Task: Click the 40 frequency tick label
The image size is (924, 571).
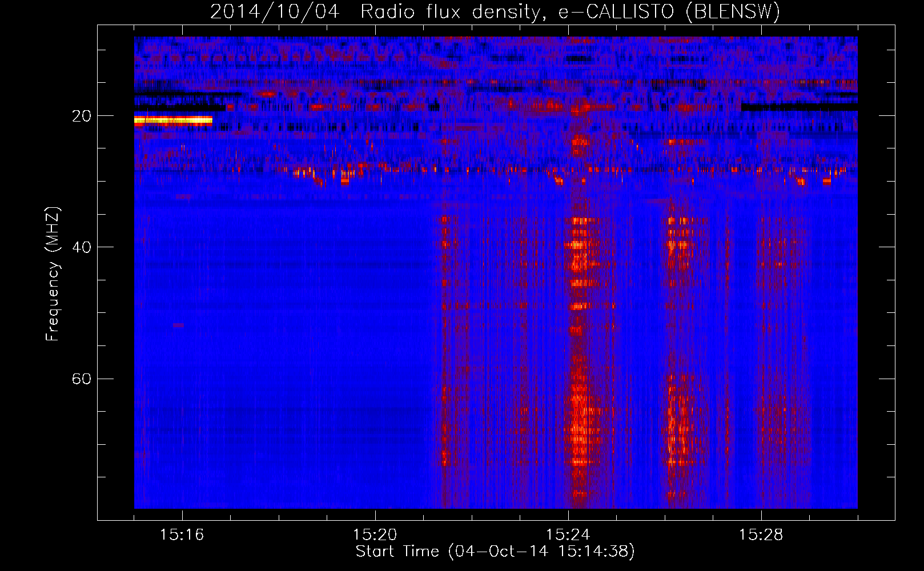Action: tap(82, 247)
